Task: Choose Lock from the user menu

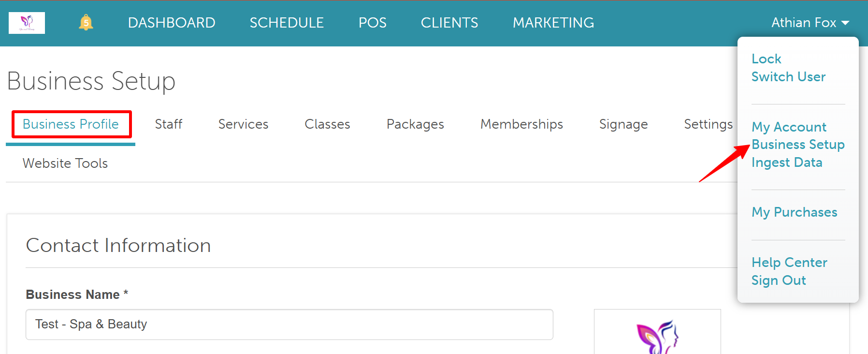Action: (767, 59)
